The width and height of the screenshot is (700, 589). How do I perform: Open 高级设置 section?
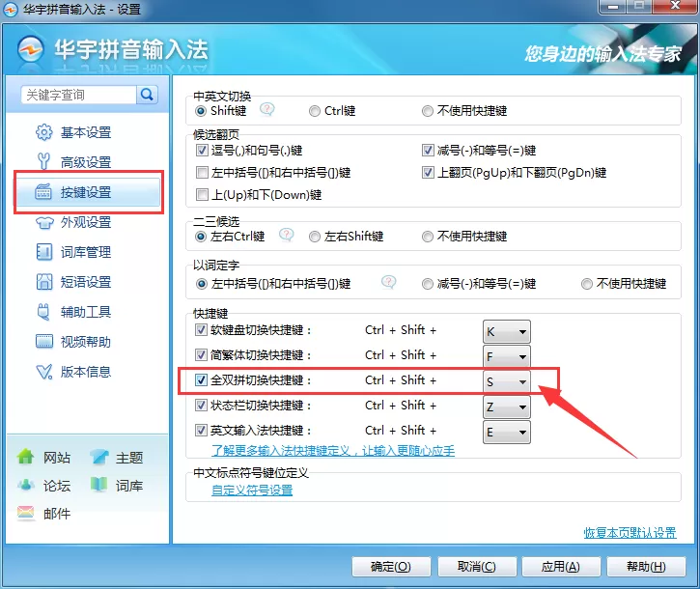point(86,162)
